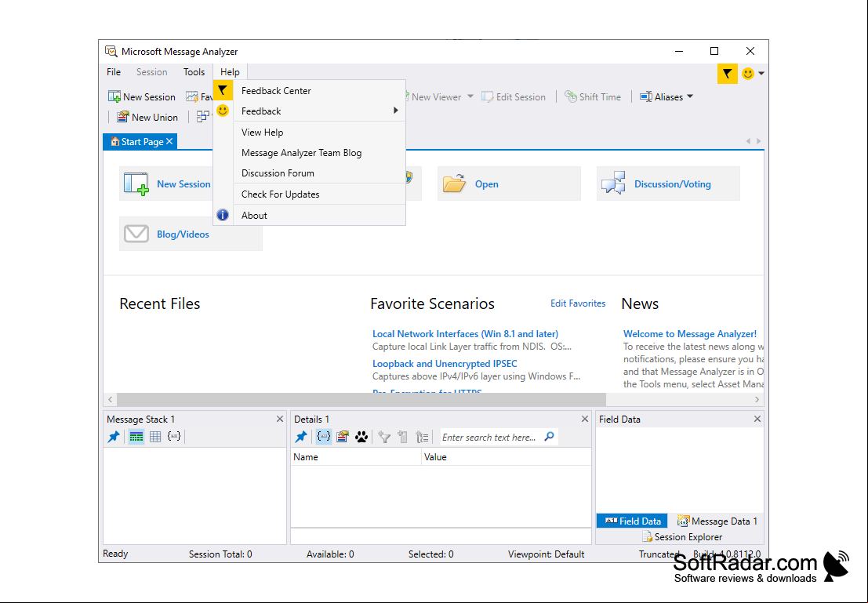Click tab scroll right arrow near Start Page
The width and height of the screenshot is (868, 603).
pos(758,141)
